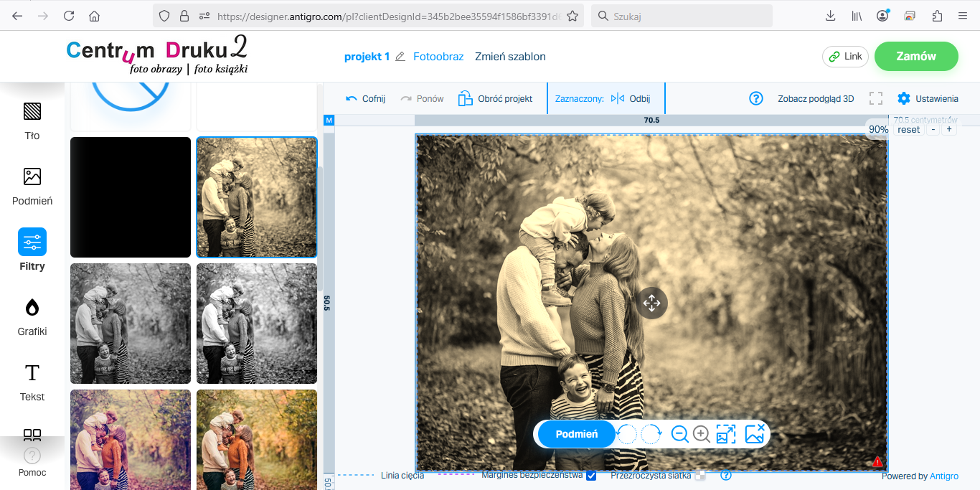
Task: Rotate photo counter-clockwise in floating toolbar
Action: pyautogui.click(x=628, y=434)
